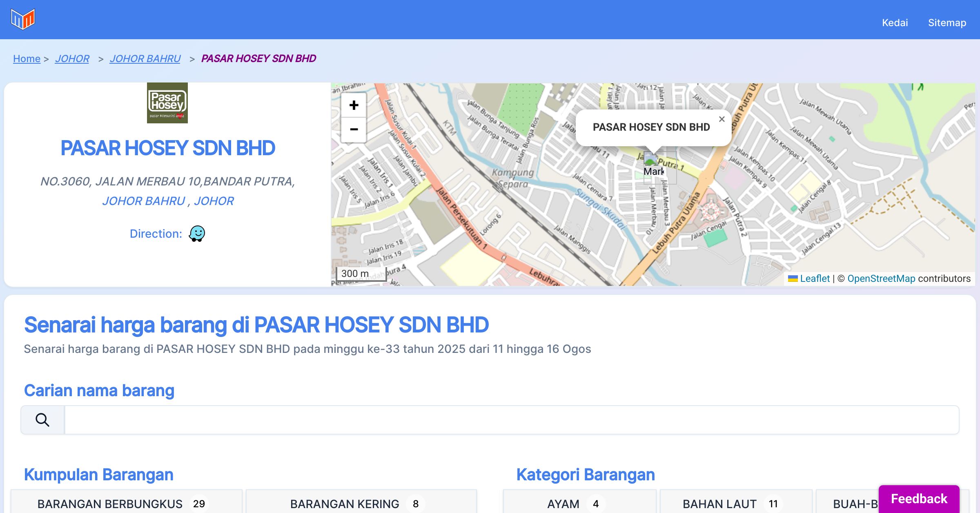Click the Pasar Hosey store logo
Screen dimensions: 980x513
tap(167, 103)
